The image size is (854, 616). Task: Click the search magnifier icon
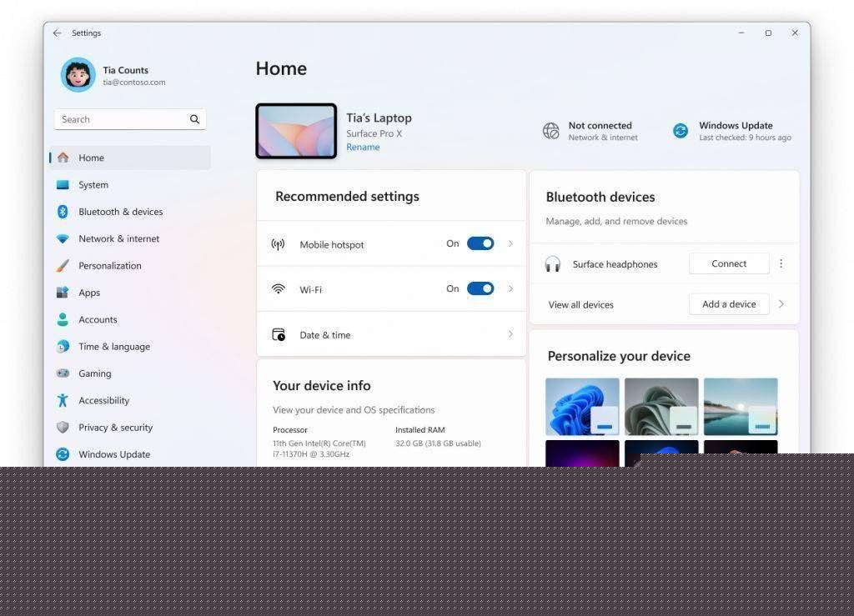(x=194, y=119)
